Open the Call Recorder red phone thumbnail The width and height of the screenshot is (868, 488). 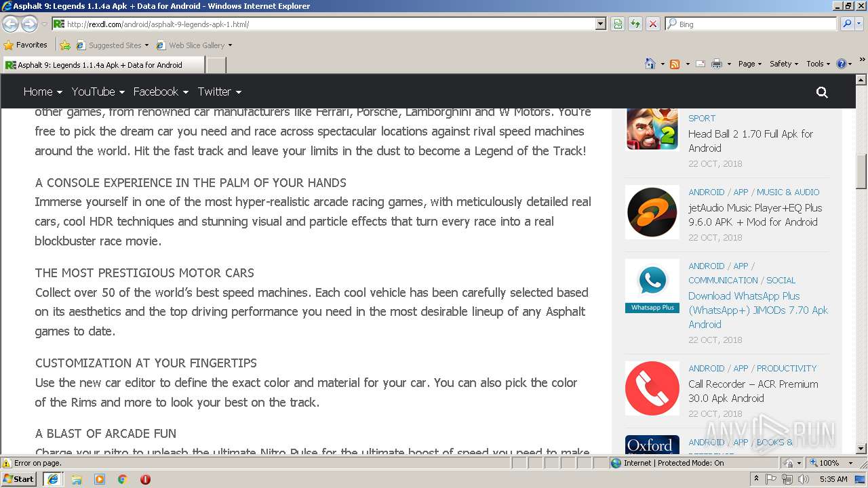pyautogui.click(x=652, y=388)
